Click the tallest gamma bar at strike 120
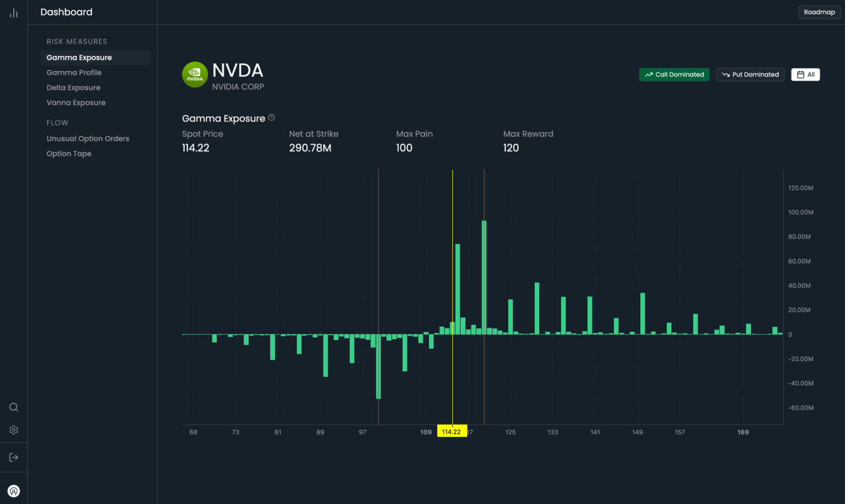Screen dimensions: 845x504 click(x=484, y=277)
